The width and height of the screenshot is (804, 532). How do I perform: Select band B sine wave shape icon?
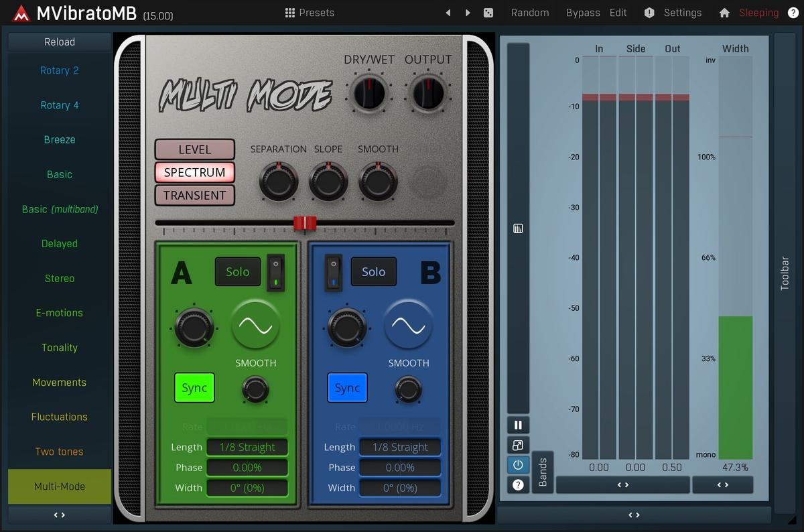tap(408, 325)
